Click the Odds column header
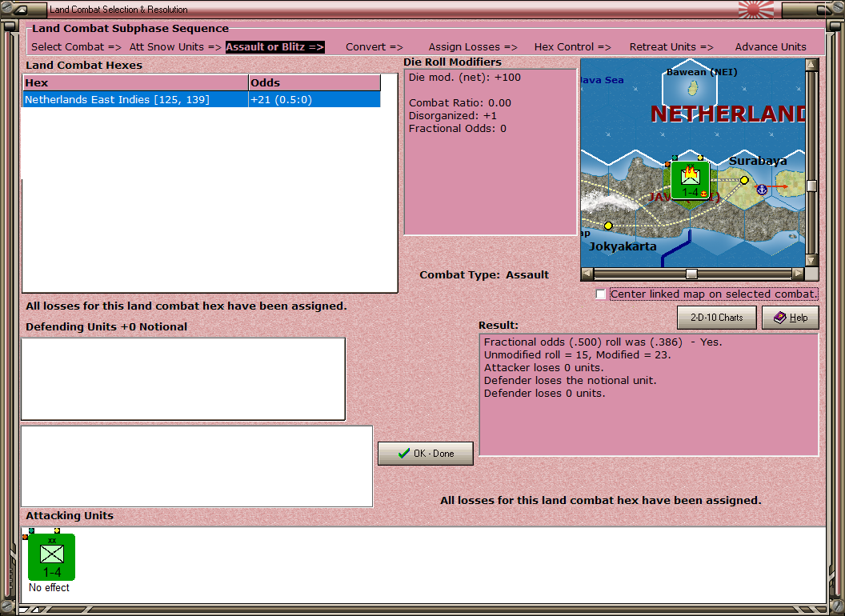Viewport: 845px width, 616px height. click(314, 83)
